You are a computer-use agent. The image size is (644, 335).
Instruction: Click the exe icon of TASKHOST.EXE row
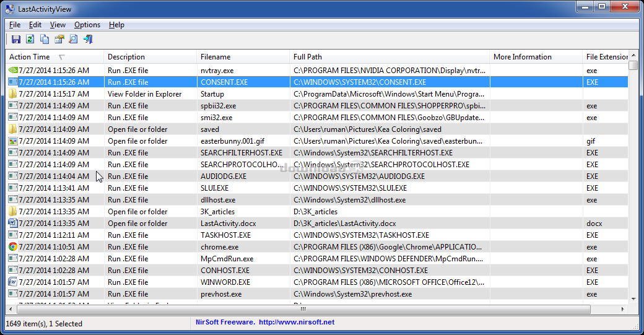point(13,235)
